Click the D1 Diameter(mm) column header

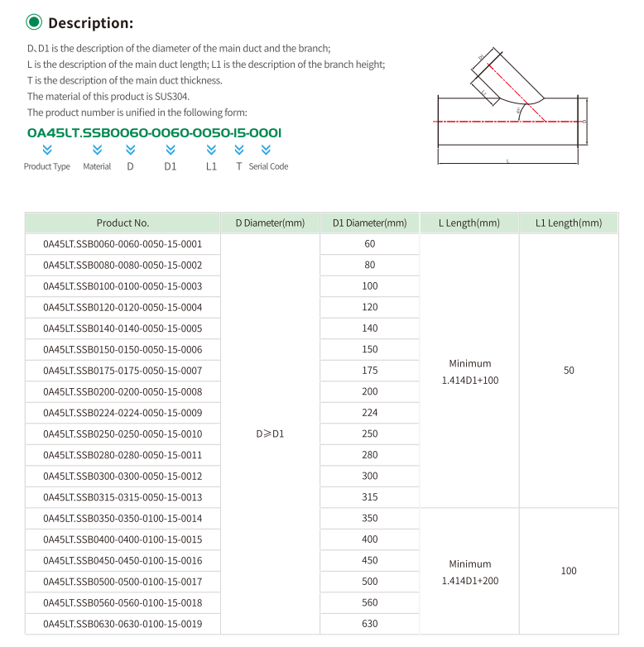pyautogui.click(x=369, y=223)
